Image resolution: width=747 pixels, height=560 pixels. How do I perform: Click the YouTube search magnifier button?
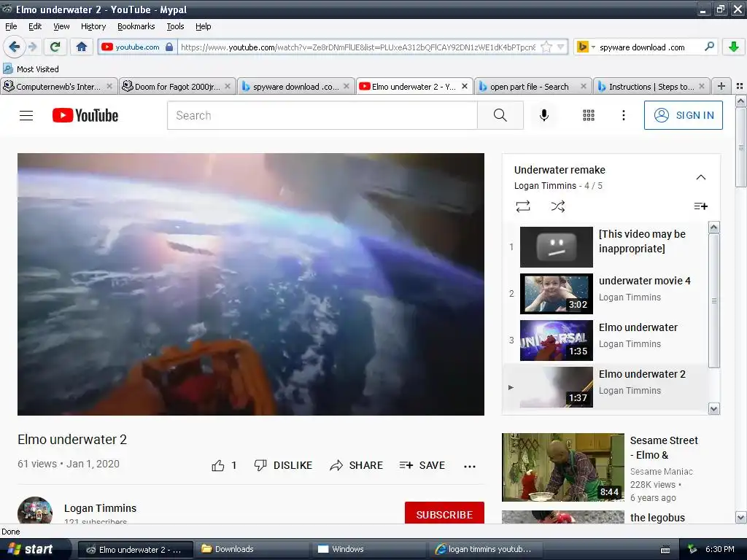(x=500, y=115)
